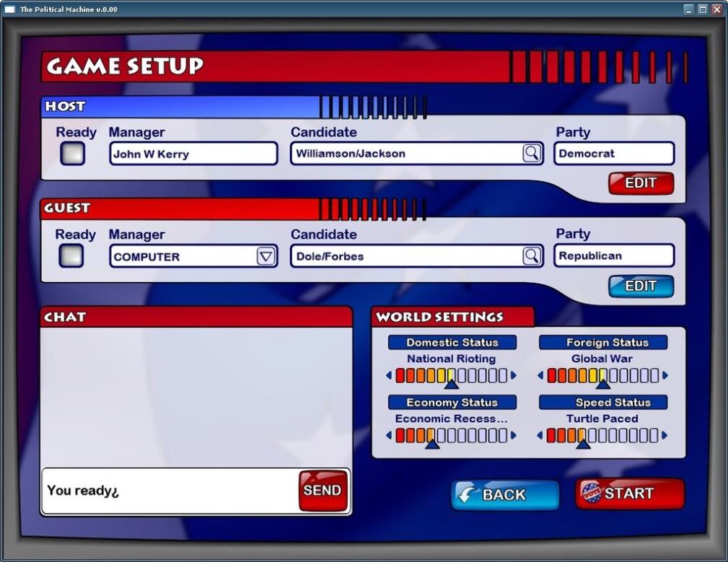Toggle the Host Ready checkbox

pos(72,154)
